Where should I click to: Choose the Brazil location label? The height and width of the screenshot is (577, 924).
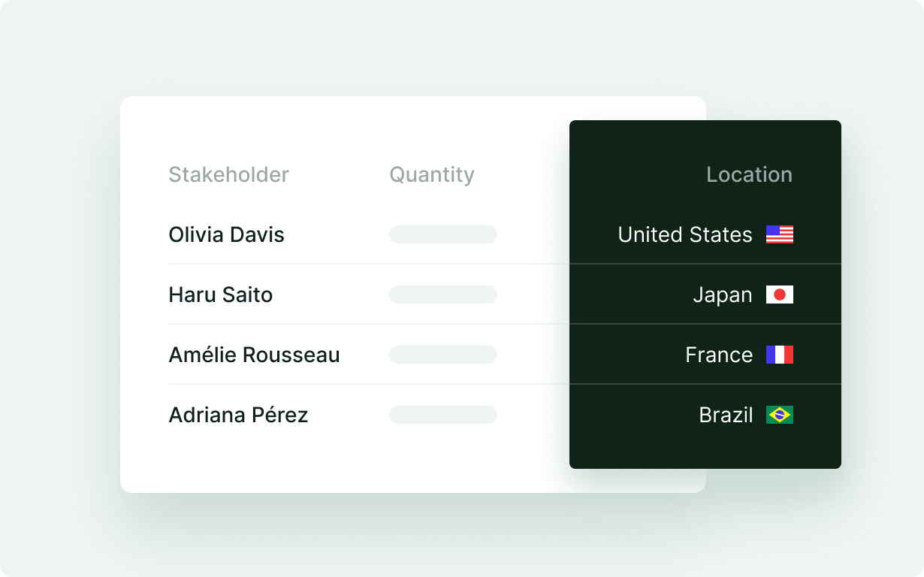coord(725,415)
